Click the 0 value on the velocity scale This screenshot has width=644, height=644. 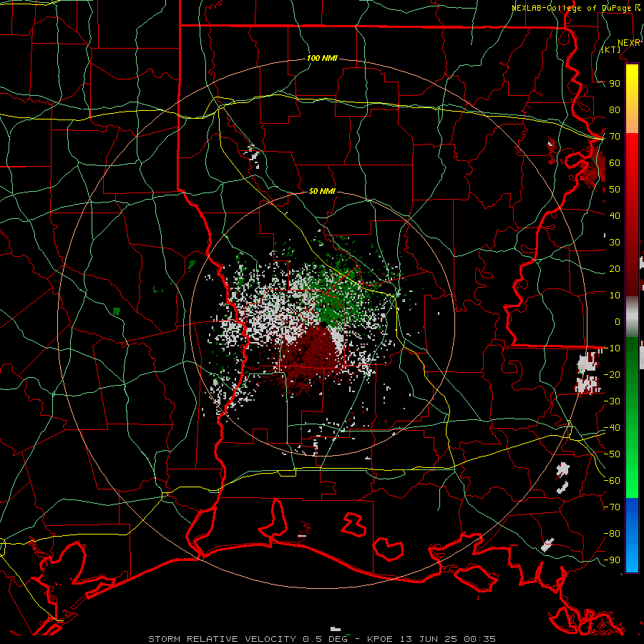(x=618, y=321)
